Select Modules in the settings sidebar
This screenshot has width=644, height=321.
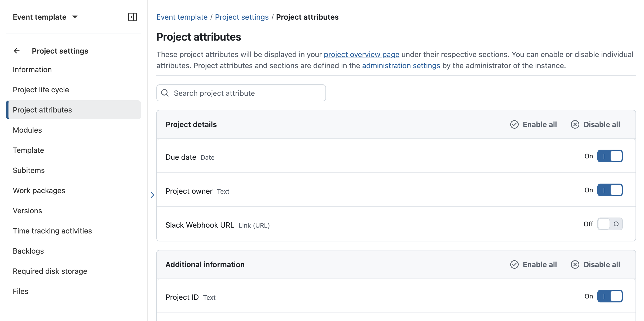[27, 130]
